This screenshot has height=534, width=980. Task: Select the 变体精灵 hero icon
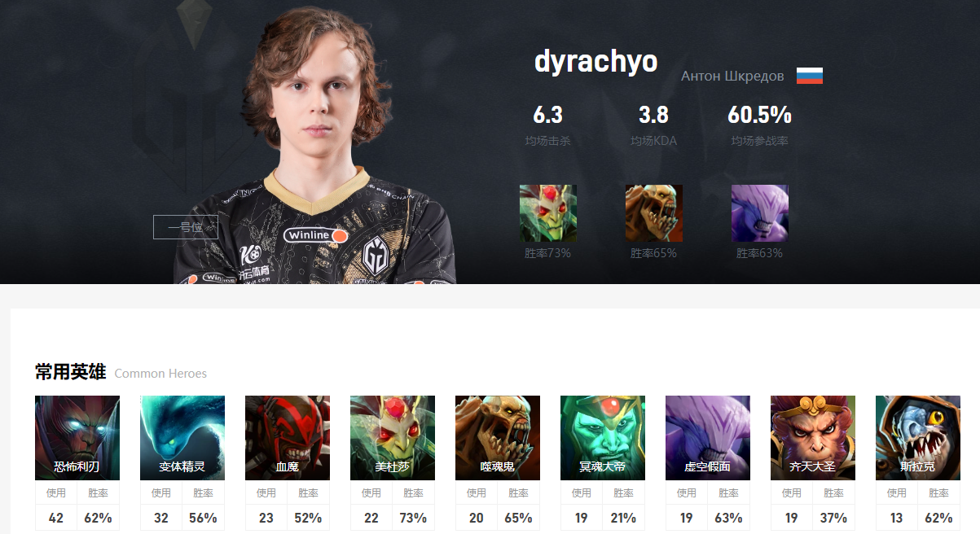pos(182,438)
